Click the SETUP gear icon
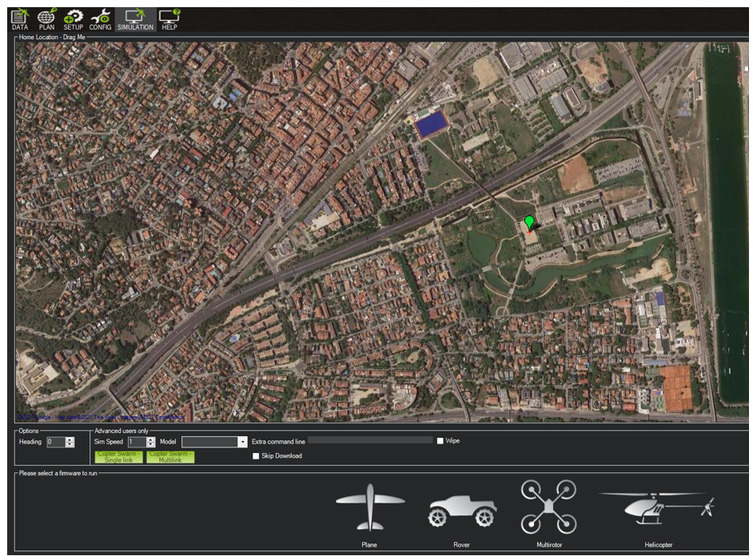753x560 pixels. click(74, 19)
